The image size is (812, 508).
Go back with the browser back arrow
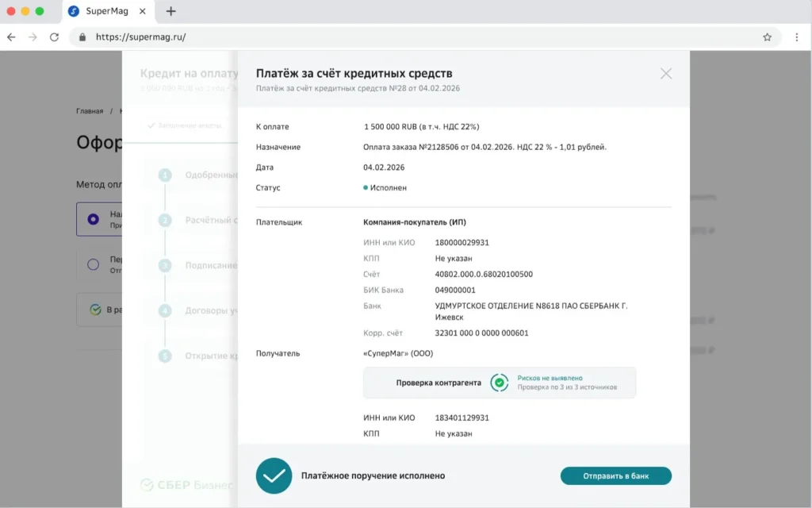coord(11,37)
